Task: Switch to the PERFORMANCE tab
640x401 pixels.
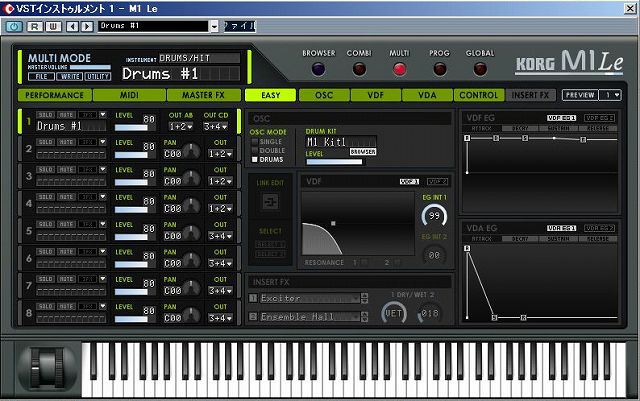Action: pos(55,95)
